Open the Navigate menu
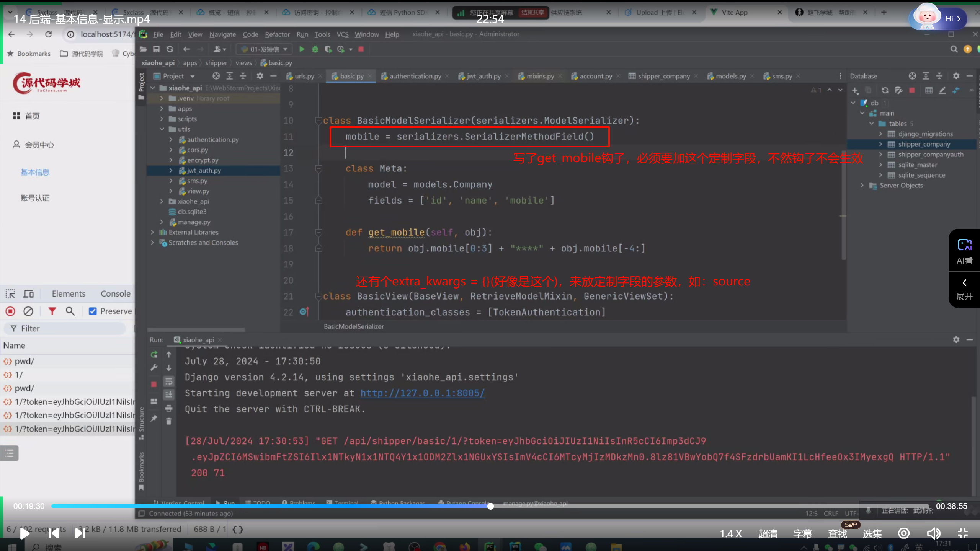The height and width of the screenshot is (551, 980). tap(222, 34)
